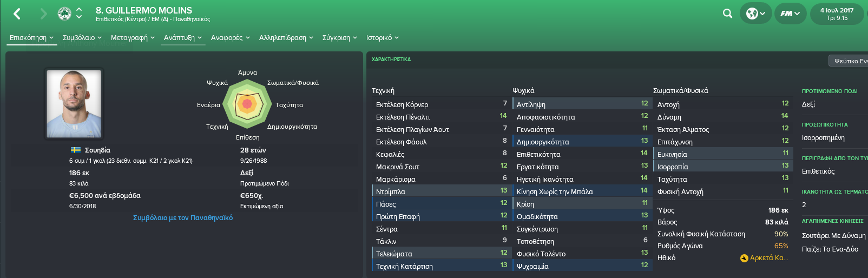This screenshot has height=278, width=868.
Task: Go back with the left arrow
Action: click(17, 14)
